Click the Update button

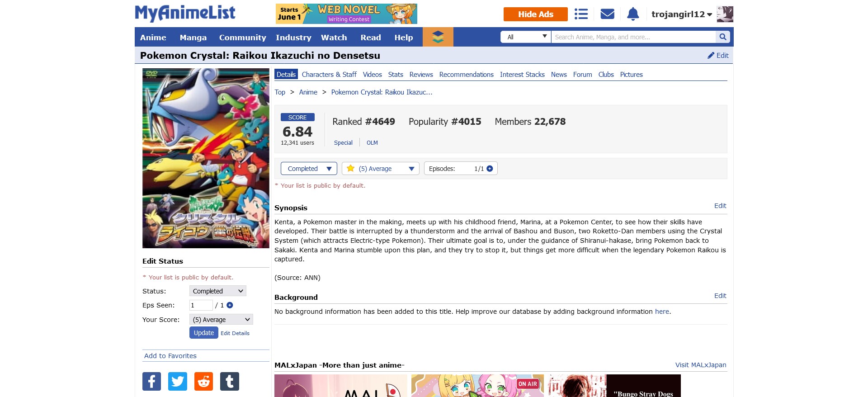coord(204,333)
